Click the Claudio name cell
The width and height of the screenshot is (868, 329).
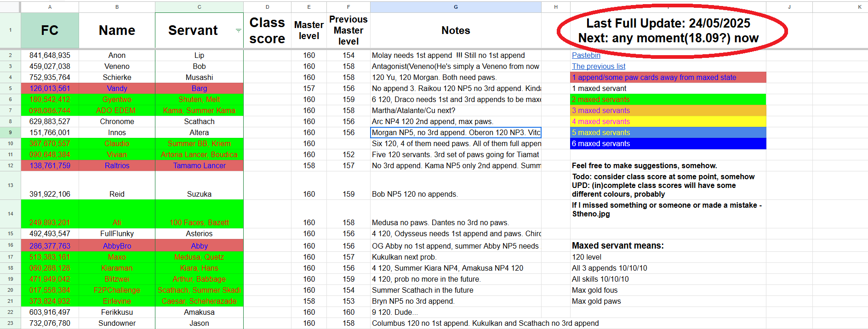[117, 143]
